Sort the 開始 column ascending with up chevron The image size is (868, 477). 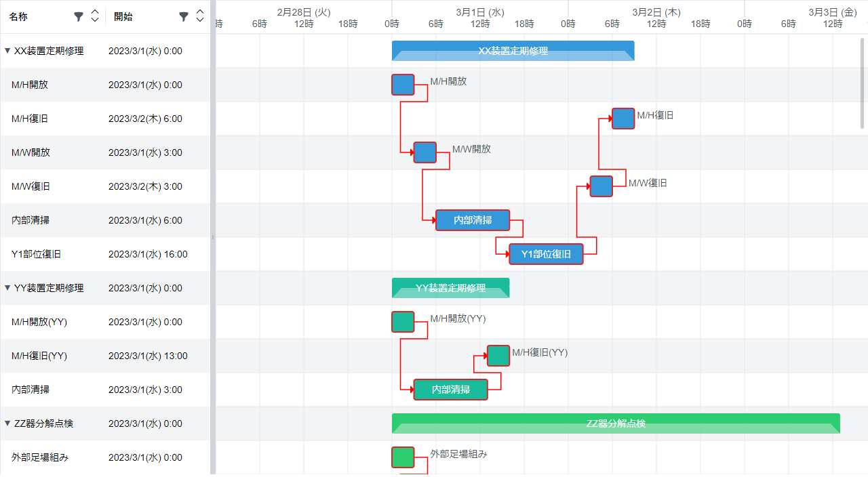coord(199,12)
